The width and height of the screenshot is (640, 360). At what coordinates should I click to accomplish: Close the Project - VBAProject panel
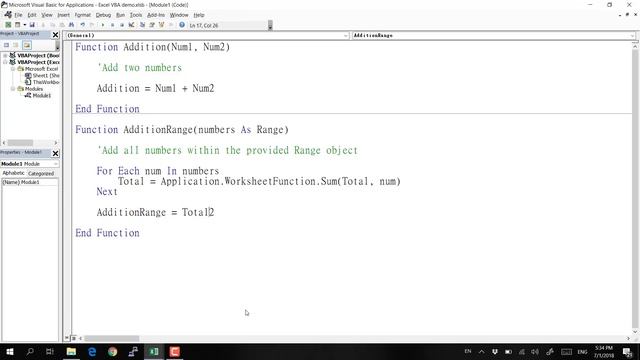coord(56,35)
